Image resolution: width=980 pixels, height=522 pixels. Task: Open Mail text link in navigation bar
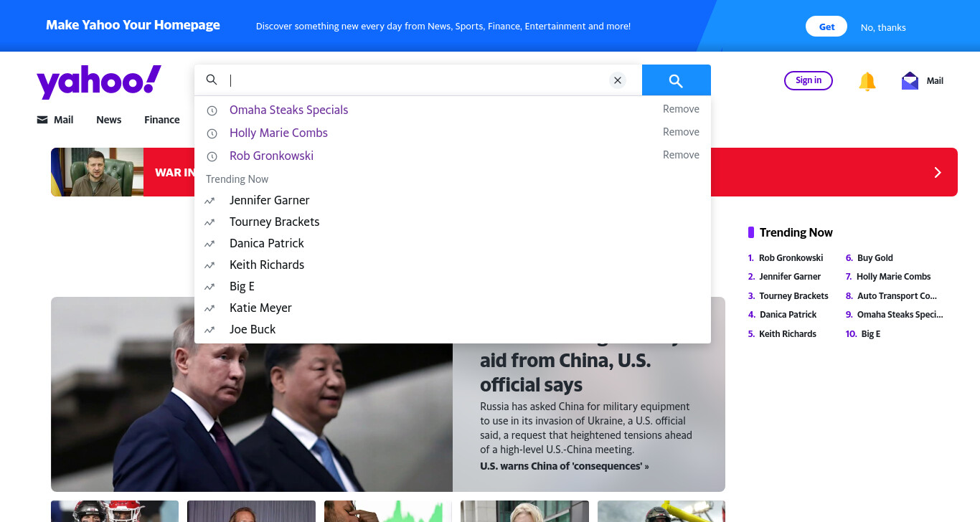pos(64,120)
